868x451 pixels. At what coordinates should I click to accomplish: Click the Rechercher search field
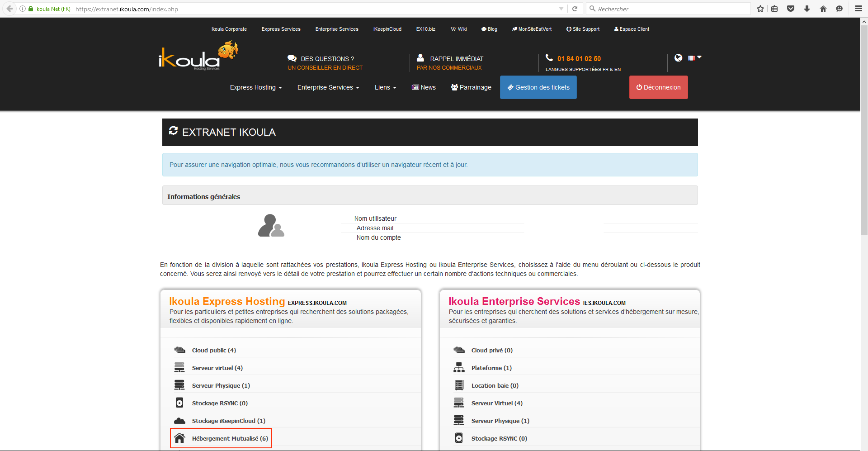point(669,9)
